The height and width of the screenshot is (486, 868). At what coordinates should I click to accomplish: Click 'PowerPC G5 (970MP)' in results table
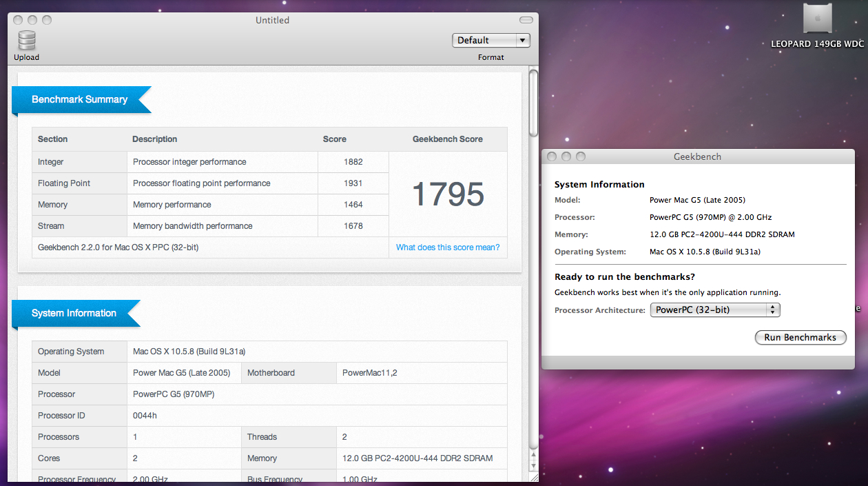[x=173, y=394]
